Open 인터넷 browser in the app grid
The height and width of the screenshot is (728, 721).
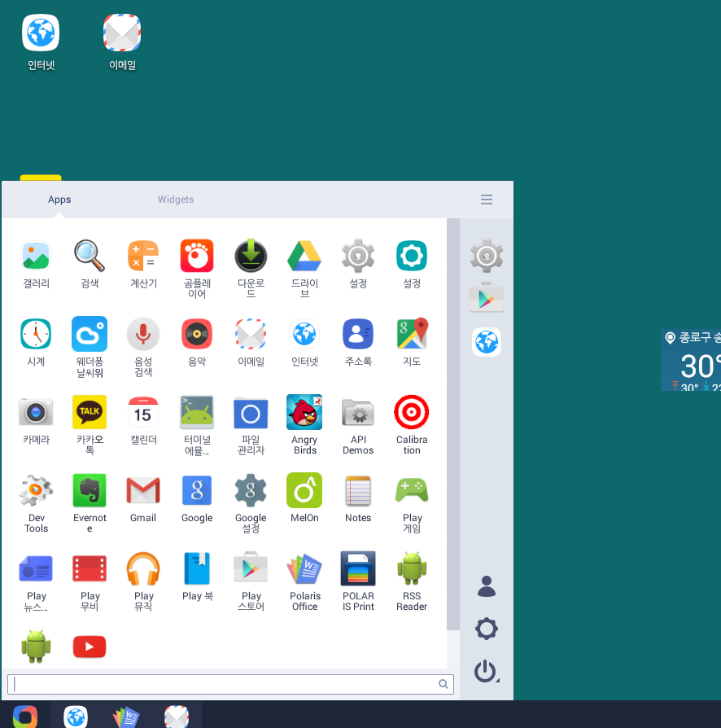304,334
